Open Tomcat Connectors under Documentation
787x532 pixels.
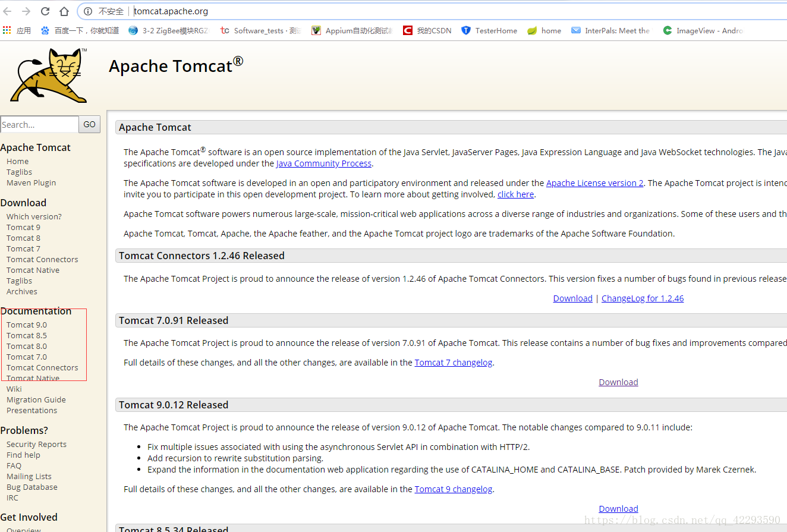[x=42, y=367]
